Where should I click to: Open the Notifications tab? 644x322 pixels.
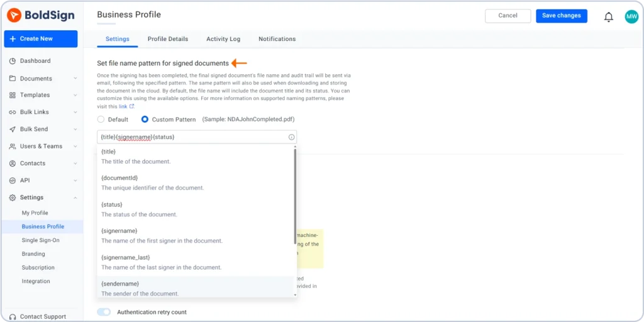tap(277, 39)
